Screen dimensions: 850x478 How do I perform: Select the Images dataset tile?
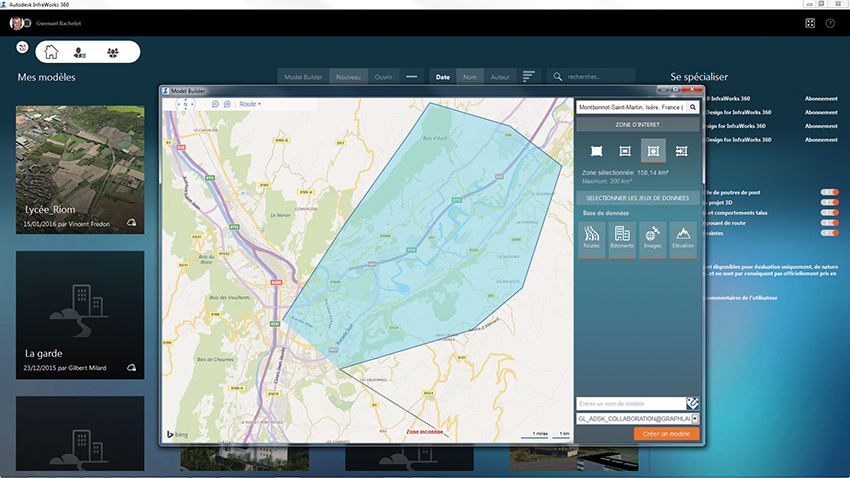tap(652, 240)
